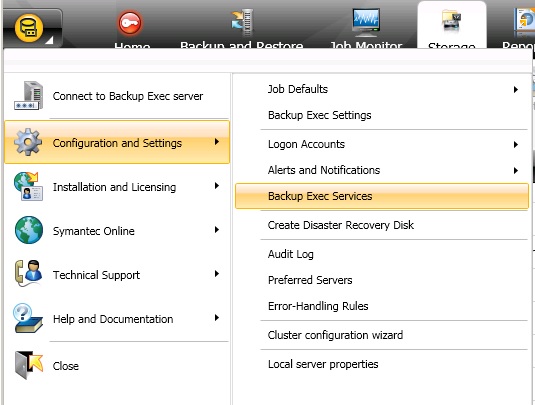Image resolution: width=535 pixels, height=405 pixels.
Task: Click the server icon beside Connect to Backup Exec server
Action: 29,96
